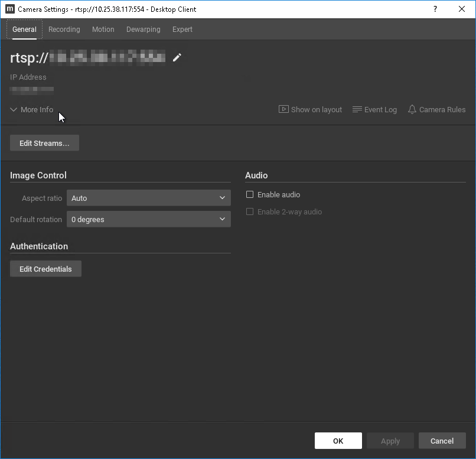
Task: Cancel the camera settings dialog
Action: (442, 441)
